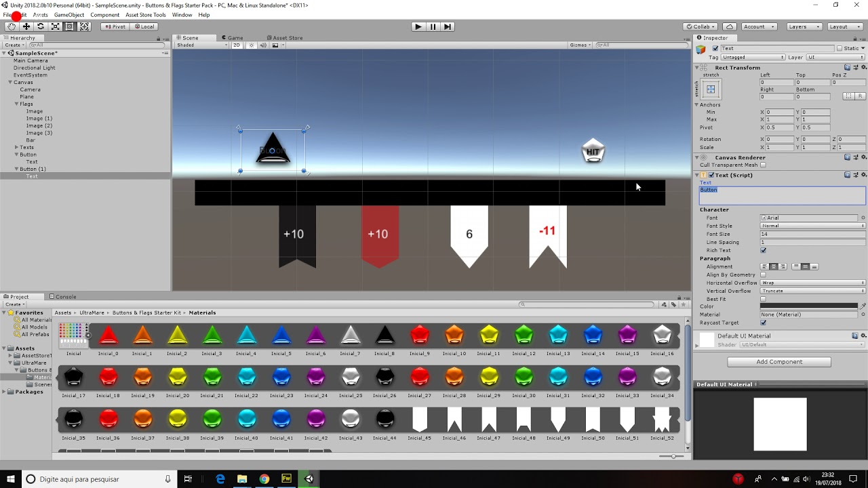This screenshot has width=868, height=488.
Task: Open Rect Transform help book icon
Action: pos(847,68)
